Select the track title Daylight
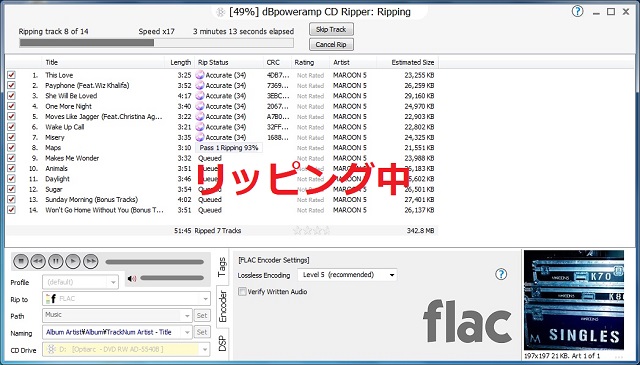This screenshot has width=640, height=365. 58,179
